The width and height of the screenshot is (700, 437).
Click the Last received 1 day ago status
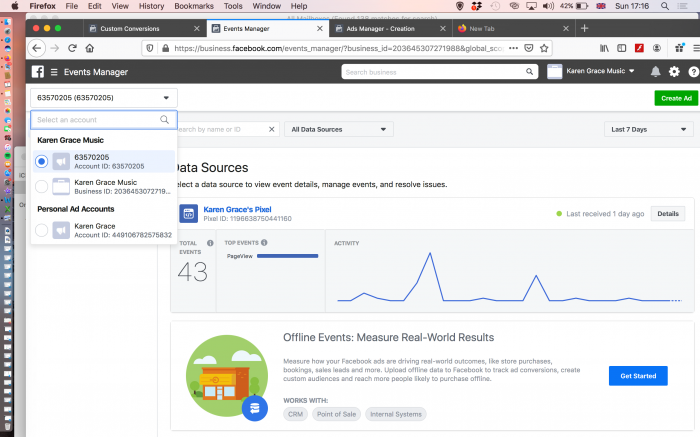pos(600,214)
